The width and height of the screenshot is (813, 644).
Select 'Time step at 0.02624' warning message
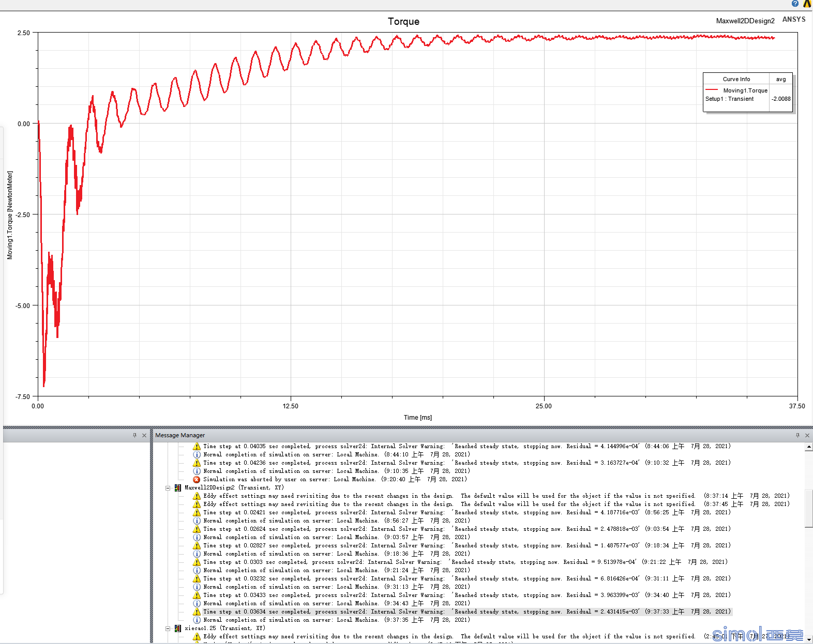point(466,529)
